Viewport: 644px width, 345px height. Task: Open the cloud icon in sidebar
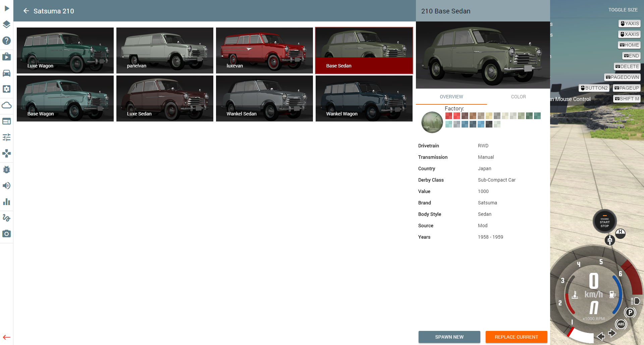7,105
